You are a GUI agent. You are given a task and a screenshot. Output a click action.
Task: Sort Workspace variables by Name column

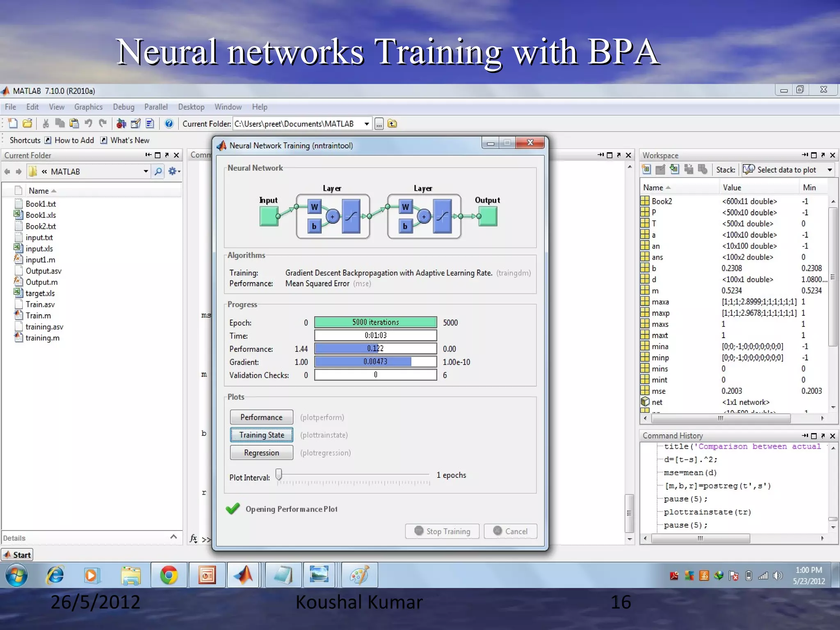653,187
